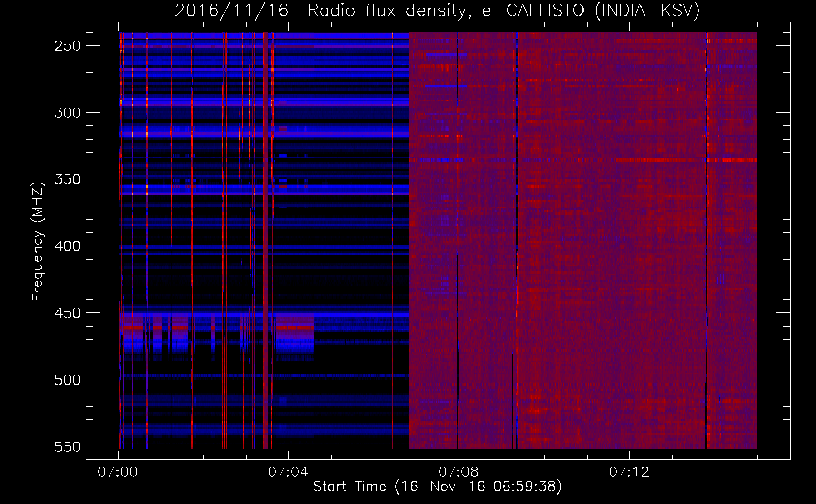
Task: Click the "450" frequency tick label
Action: tap(68, 313)
